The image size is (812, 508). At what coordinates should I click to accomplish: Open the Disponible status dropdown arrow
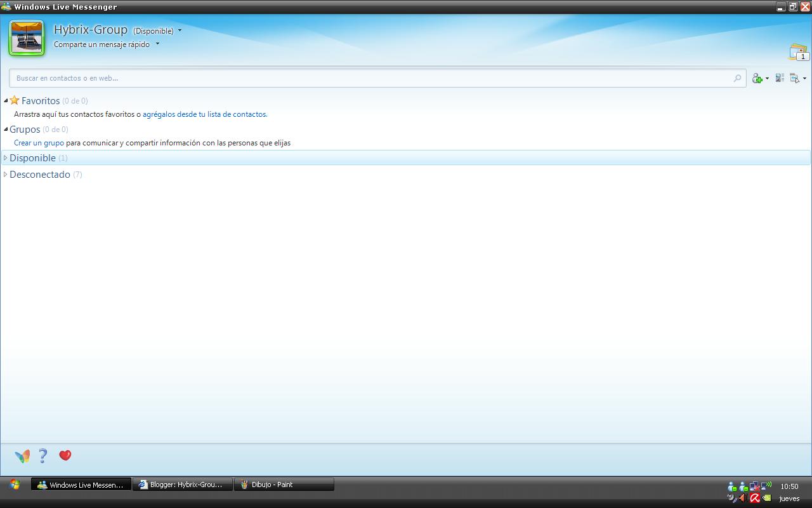click(180, 30)
